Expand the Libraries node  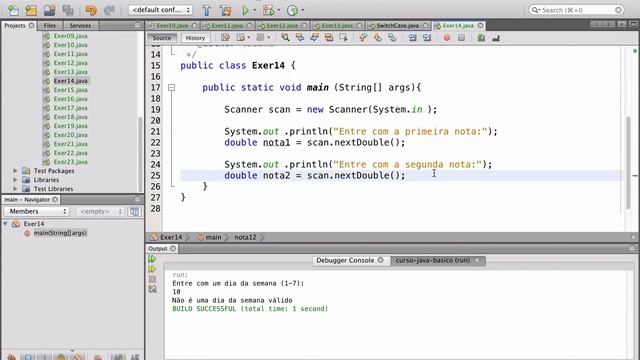(x=16, y=180)
